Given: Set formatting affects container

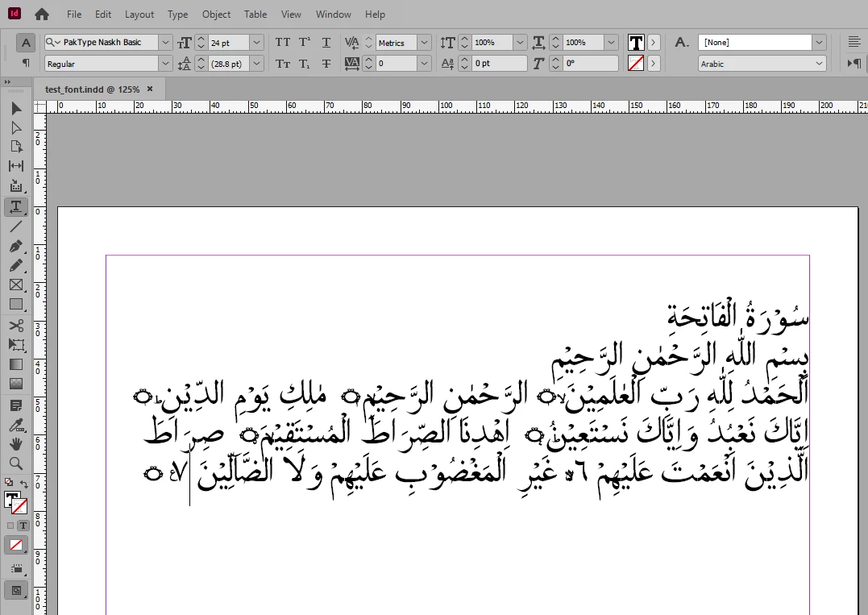Looking at the screenshot, I should point(10,526).
